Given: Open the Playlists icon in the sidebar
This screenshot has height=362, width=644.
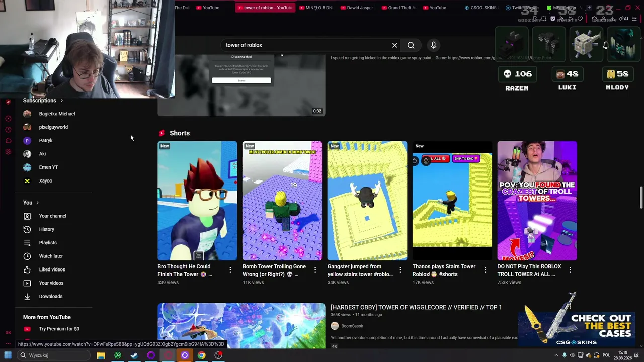Looking at the screenshot, I should [x=27, y=243].
